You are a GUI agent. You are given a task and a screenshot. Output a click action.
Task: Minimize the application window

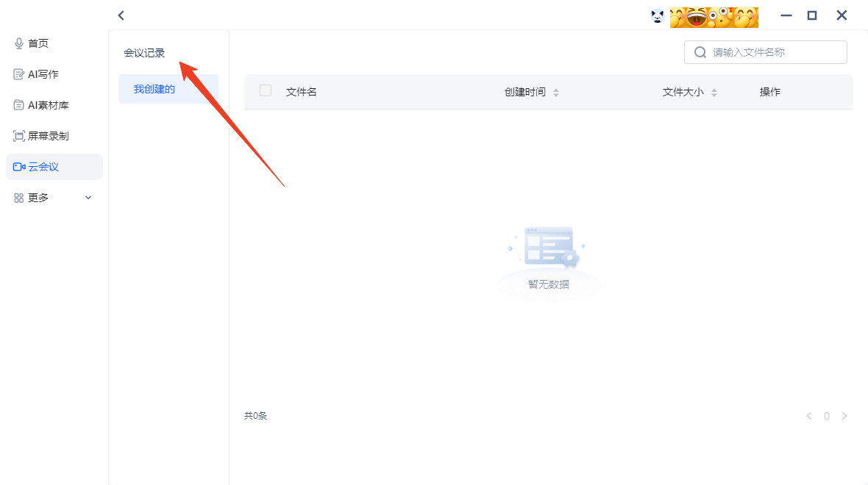786,15
